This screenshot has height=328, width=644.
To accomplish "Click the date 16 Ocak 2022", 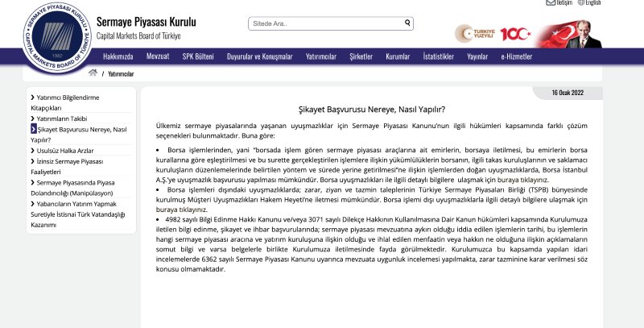I will [x=568, y=93].
